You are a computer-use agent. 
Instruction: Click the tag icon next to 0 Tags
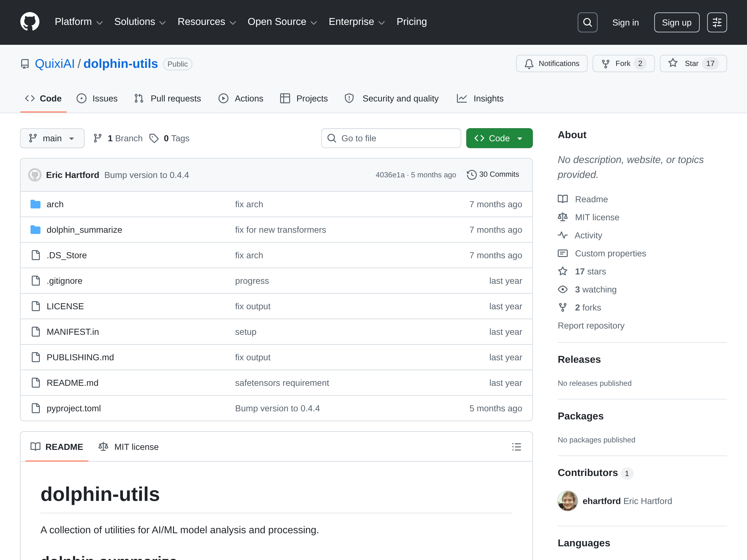coord(154,138)
